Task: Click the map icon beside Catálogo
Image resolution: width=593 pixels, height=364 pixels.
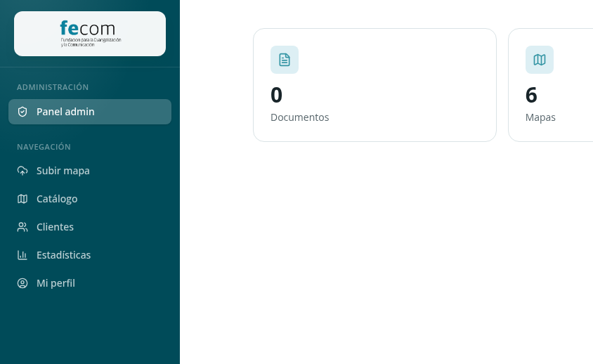Action: (x=22, y=199)
